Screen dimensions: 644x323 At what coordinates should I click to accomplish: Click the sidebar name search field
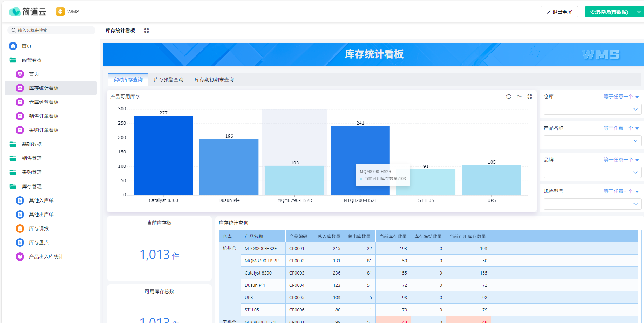pos(51,30)
